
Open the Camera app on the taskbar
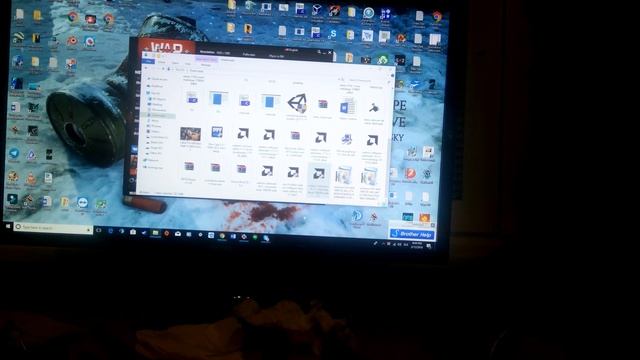coord(133,232)
